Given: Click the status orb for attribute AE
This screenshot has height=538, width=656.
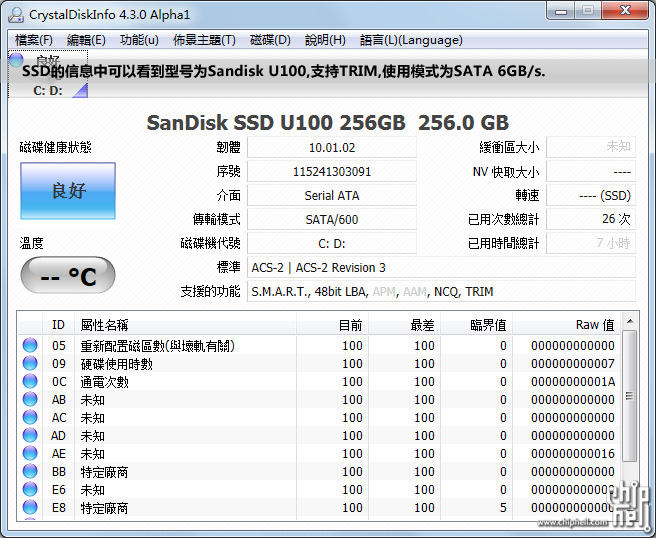Looking at the screenshot, I should [x=30, y=453].
